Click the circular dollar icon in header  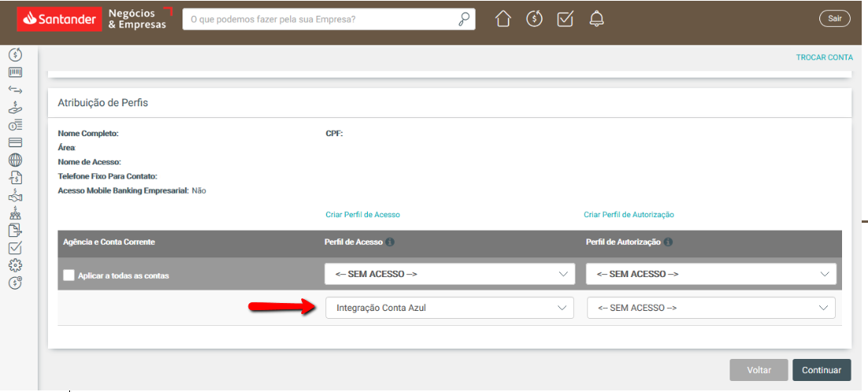click(x=535, y=20)
